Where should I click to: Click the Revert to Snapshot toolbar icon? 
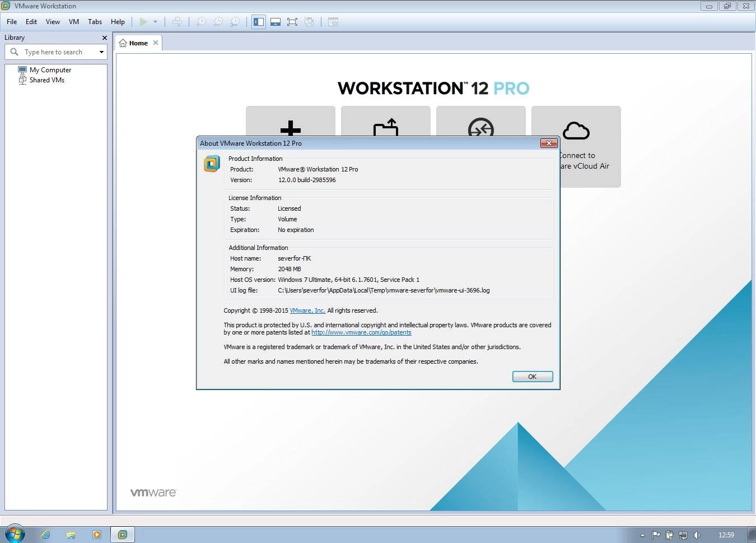pyautogui.click(x=218, y=22)
